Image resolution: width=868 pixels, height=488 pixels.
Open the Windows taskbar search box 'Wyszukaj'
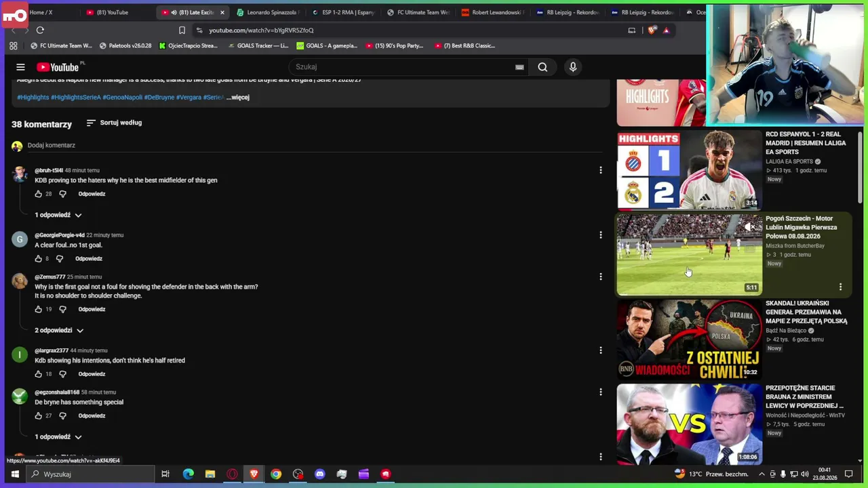[x=92, y=474]
